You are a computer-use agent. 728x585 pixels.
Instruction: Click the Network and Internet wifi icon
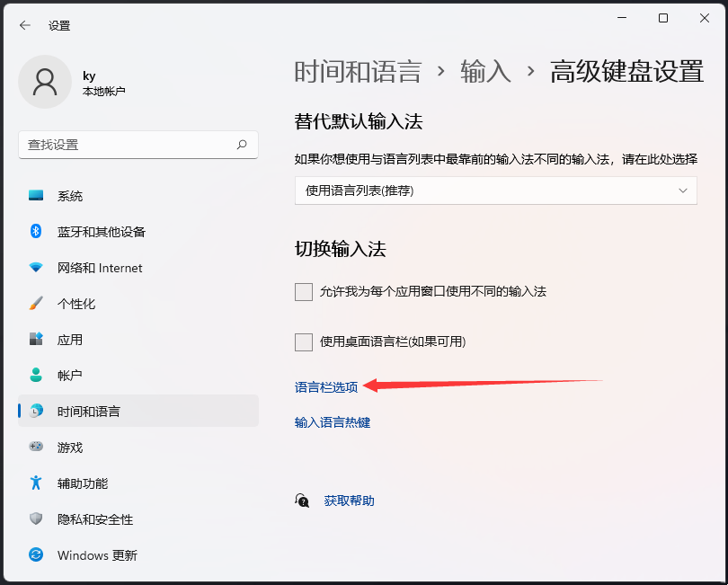(36, 268)
